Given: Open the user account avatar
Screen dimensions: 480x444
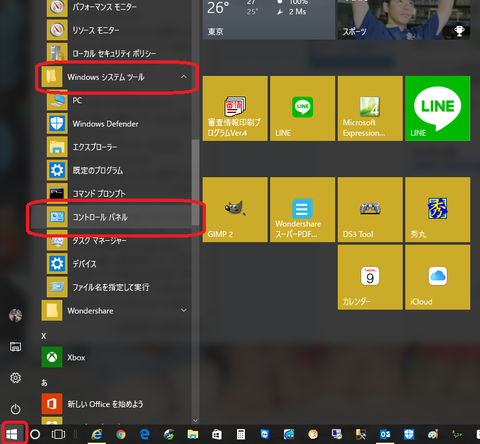Looking at the screenshot, I should 15,315.
